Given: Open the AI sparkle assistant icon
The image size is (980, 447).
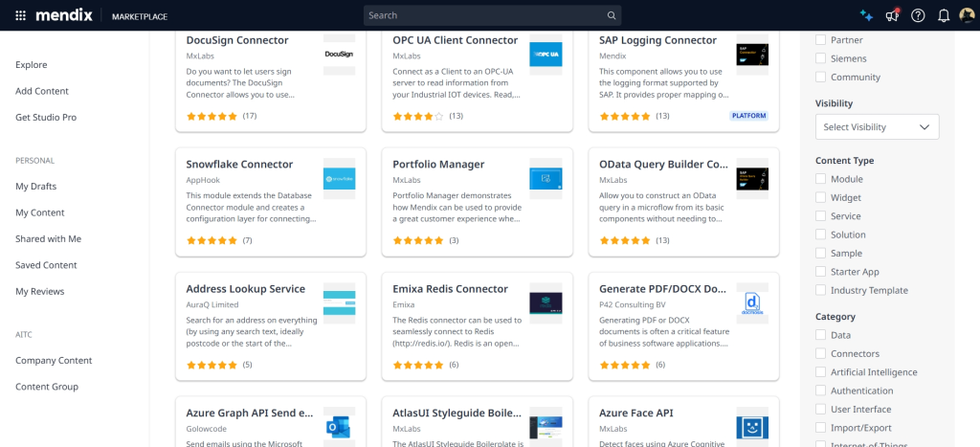Looking at the screenshot, I should point(865,15).
